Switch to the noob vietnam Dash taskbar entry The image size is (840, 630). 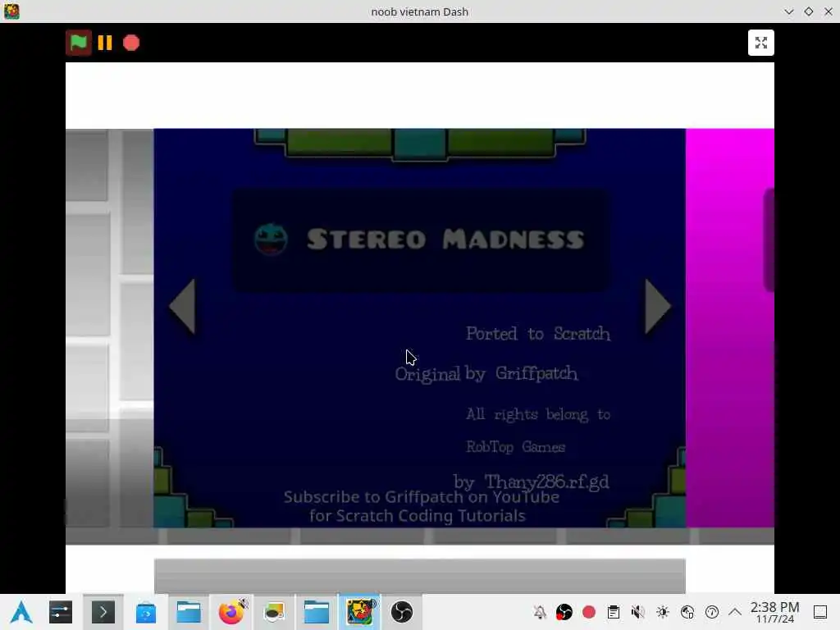coord(359,612)
